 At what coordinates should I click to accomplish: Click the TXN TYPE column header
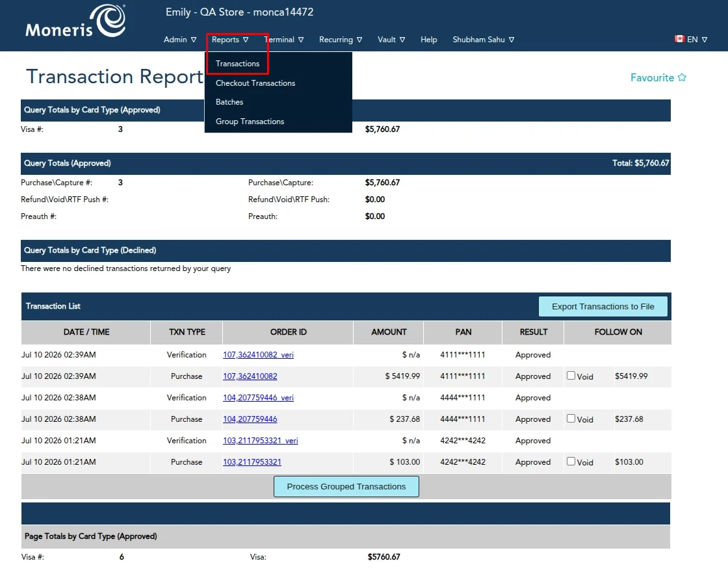point(187,332)
